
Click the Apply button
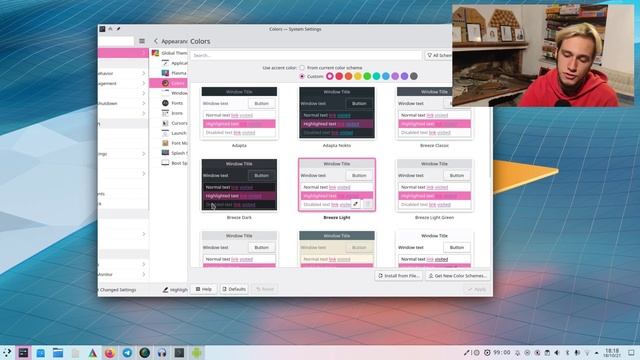pos(477,289)
